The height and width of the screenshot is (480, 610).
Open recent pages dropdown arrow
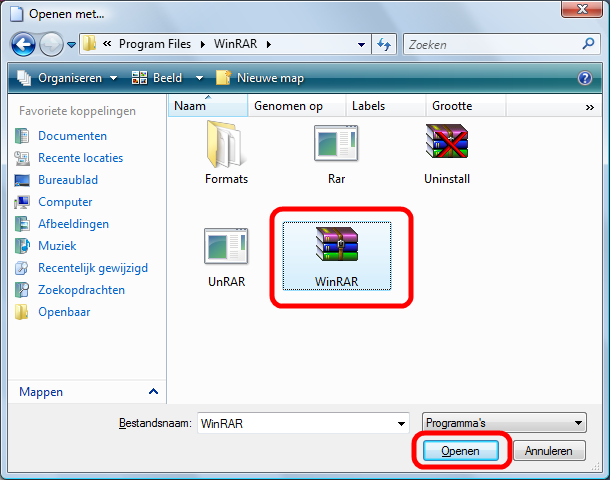pos(71,45)
